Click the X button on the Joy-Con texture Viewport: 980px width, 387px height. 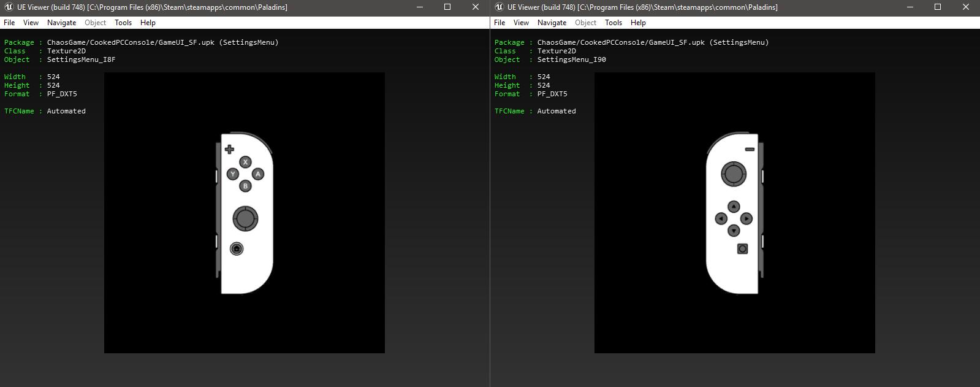coord(245,163)
